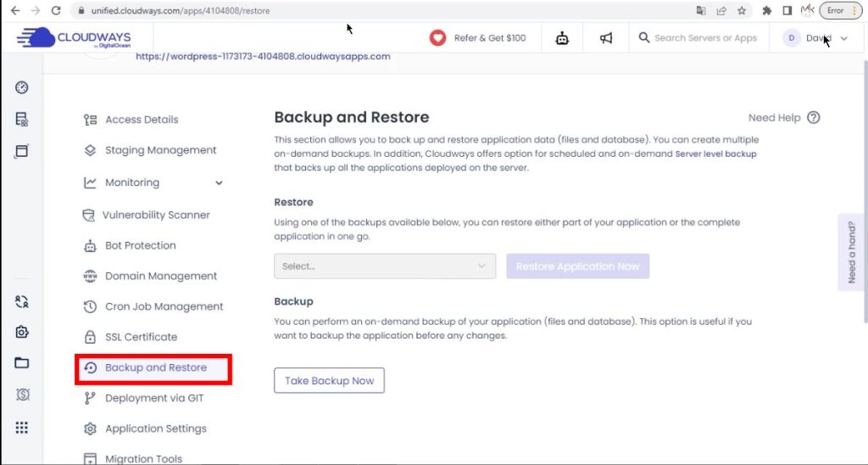Click the Refer & Get $100 button
Viewport: 868px width, 465px height.
(x=477, y=38)
